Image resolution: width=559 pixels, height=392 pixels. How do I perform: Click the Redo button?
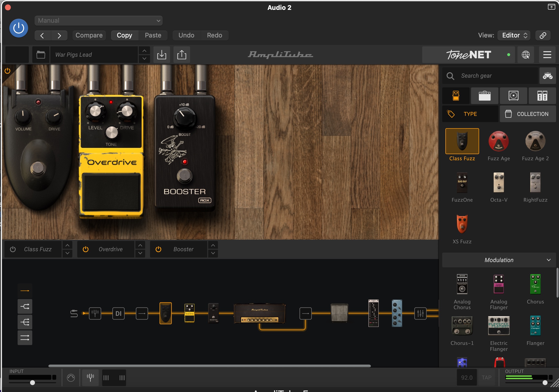214,36
